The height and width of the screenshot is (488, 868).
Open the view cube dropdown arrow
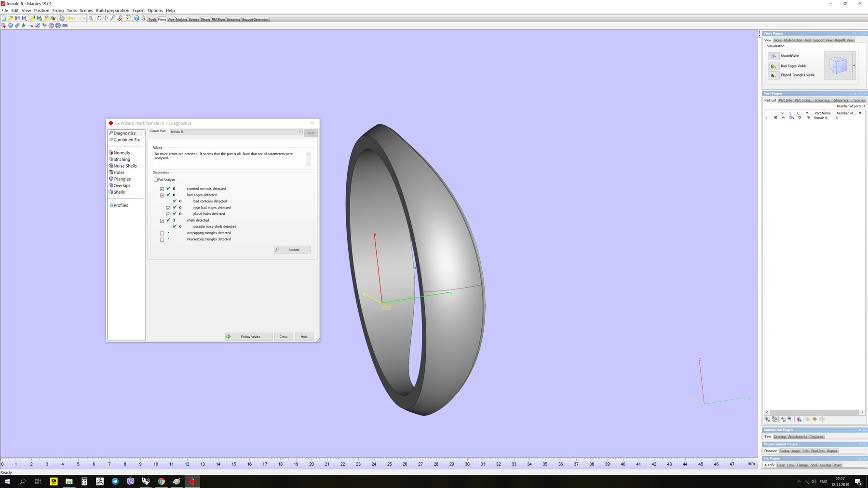tap(854, 66)
